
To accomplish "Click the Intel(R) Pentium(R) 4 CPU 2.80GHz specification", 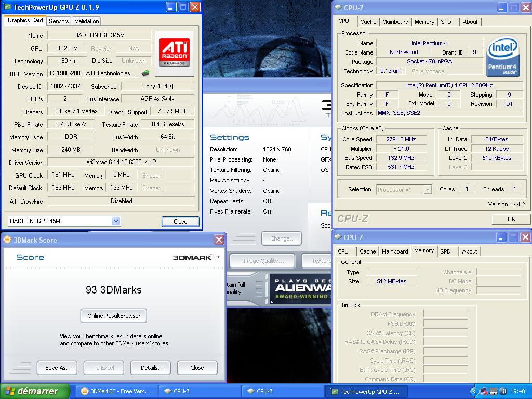I will pos(449,85).
